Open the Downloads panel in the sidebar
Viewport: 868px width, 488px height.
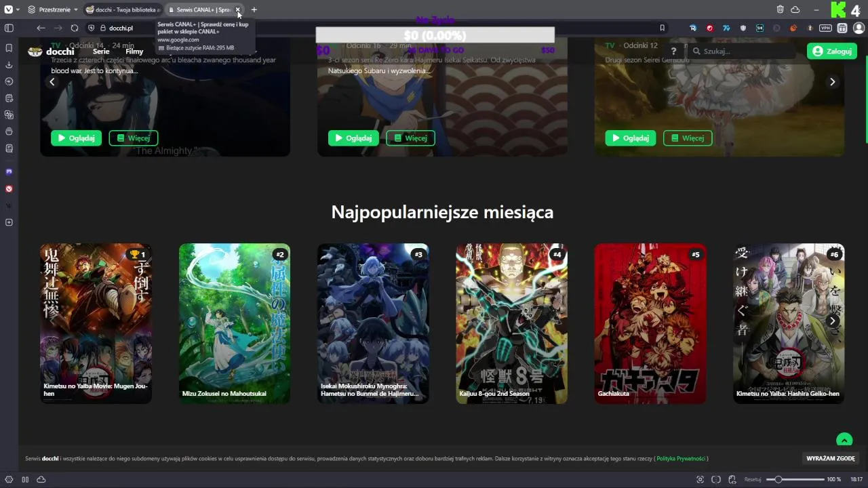(x=9, y=65)
